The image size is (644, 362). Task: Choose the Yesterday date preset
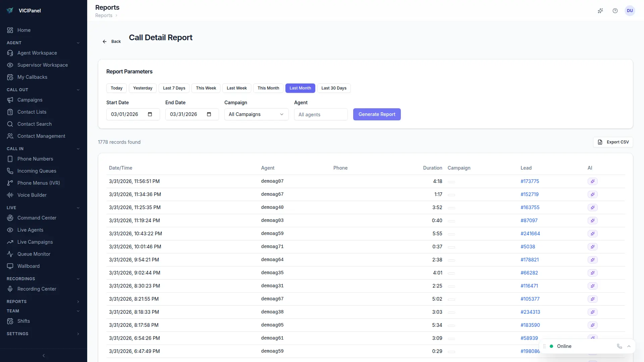pyautogui.click(x=143, y=88)
